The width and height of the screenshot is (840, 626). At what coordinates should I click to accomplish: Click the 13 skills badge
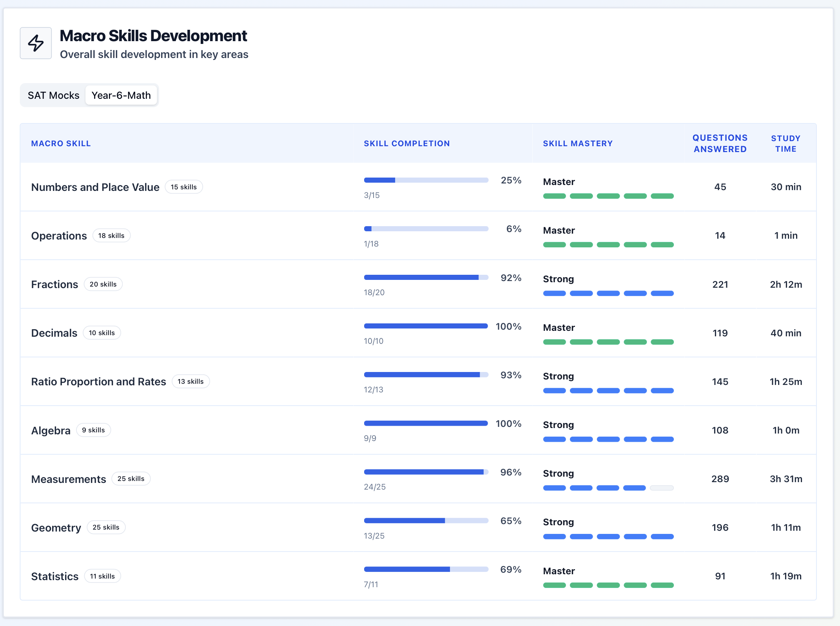pos(190,381)
